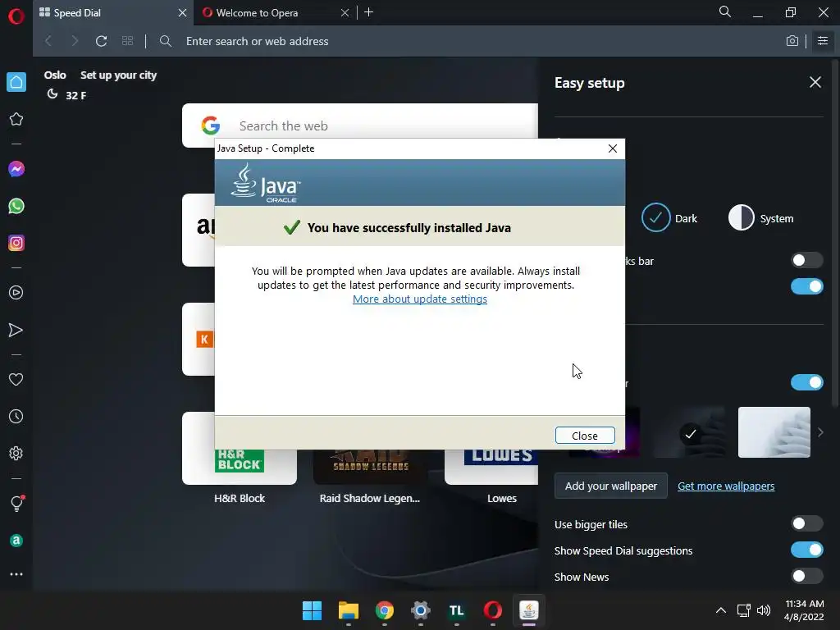
Task: Select the white wallpaper thumbnail
Action: (774, 432)
